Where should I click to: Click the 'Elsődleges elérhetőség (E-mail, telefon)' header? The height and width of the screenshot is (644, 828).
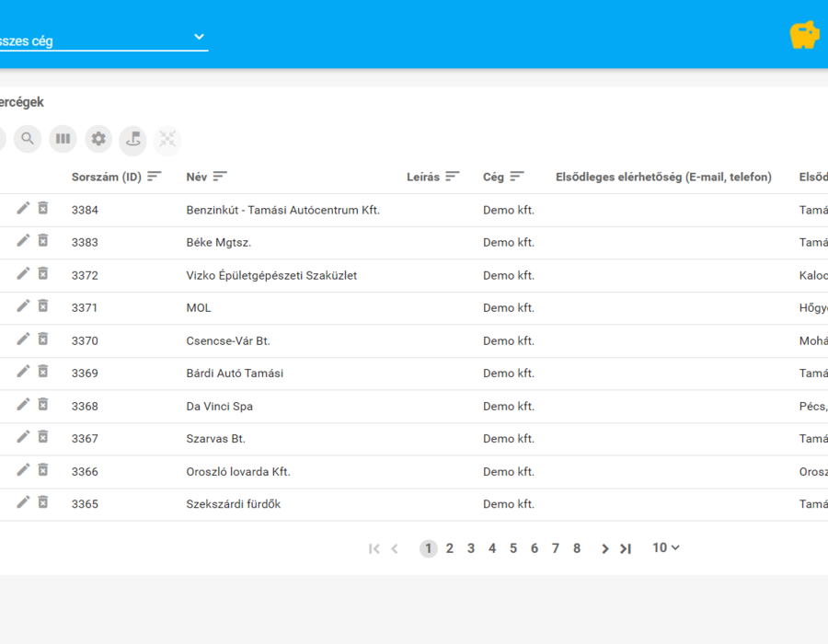click(663, 177)
